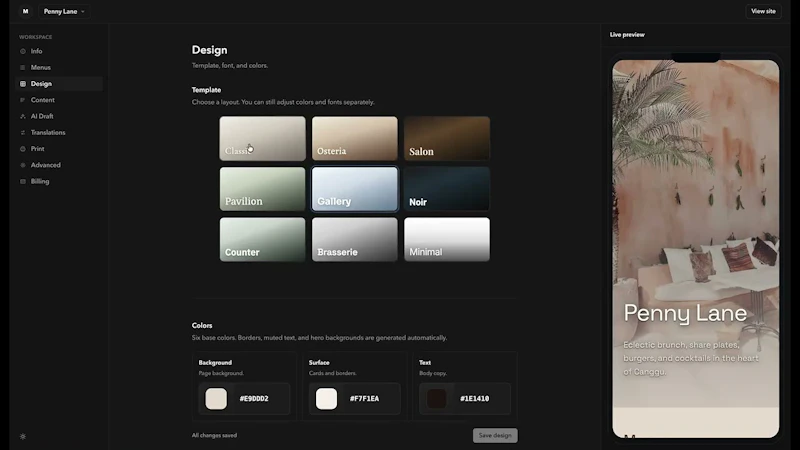Open the Billing section label

pos(40,182)
